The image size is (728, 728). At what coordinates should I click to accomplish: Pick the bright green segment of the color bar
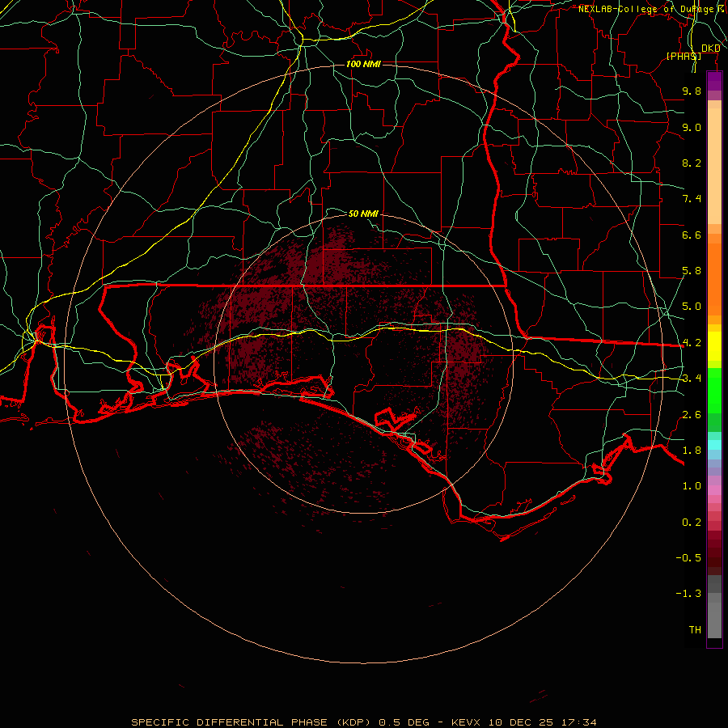714,390
